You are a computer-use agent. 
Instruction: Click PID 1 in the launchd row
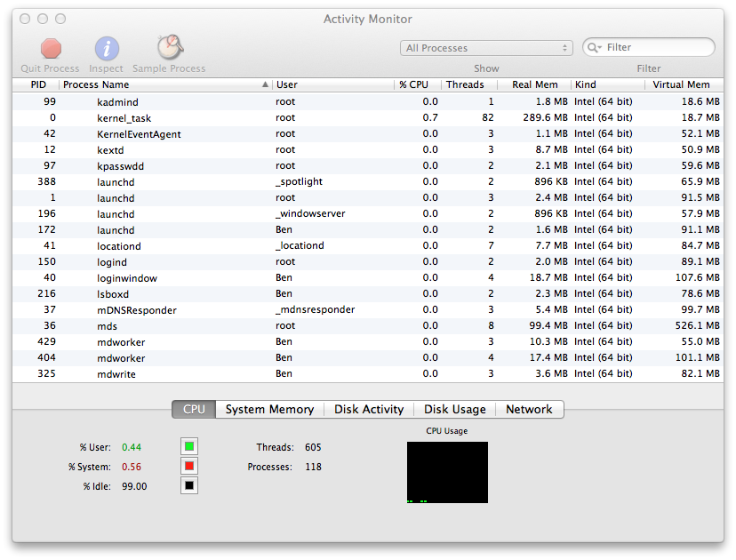52,197
